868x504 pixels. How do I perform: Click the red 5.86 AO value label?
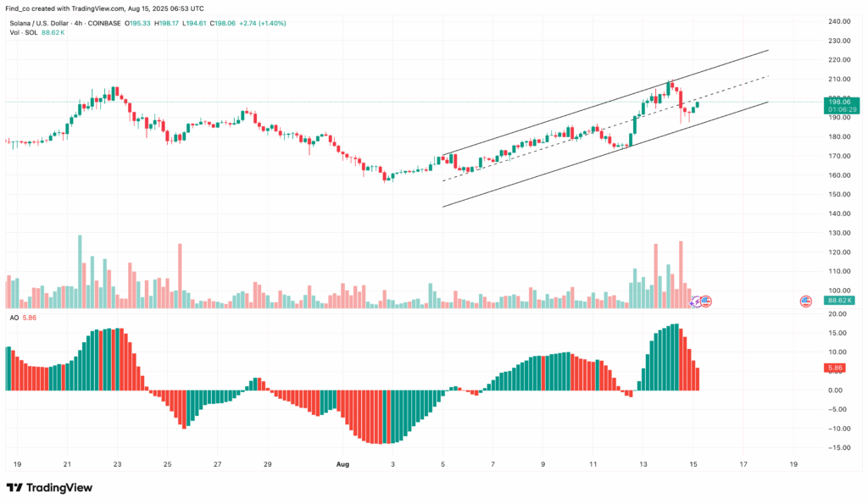[834, 368]
